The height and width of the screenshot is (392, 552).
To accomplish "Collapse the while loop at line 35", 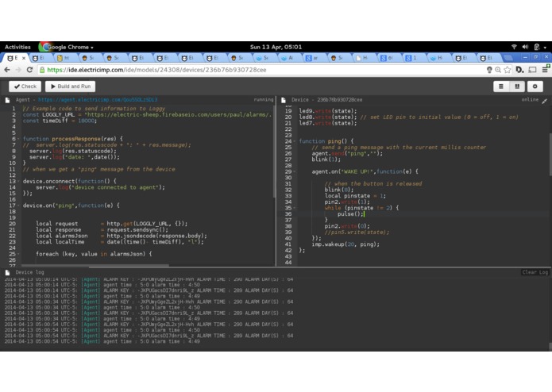I will pyautogui.click(x=295, y=208).
